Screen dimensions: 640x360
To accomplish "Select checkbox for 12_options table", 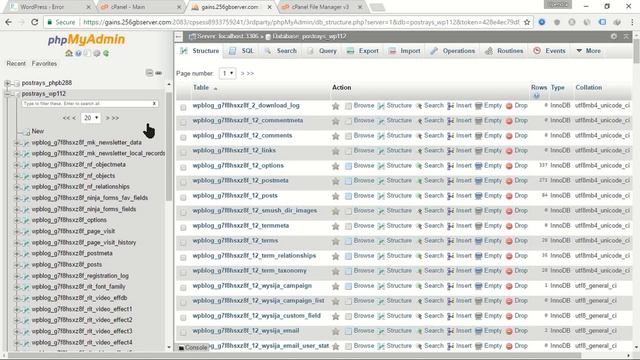I will (x=183, y=167).
